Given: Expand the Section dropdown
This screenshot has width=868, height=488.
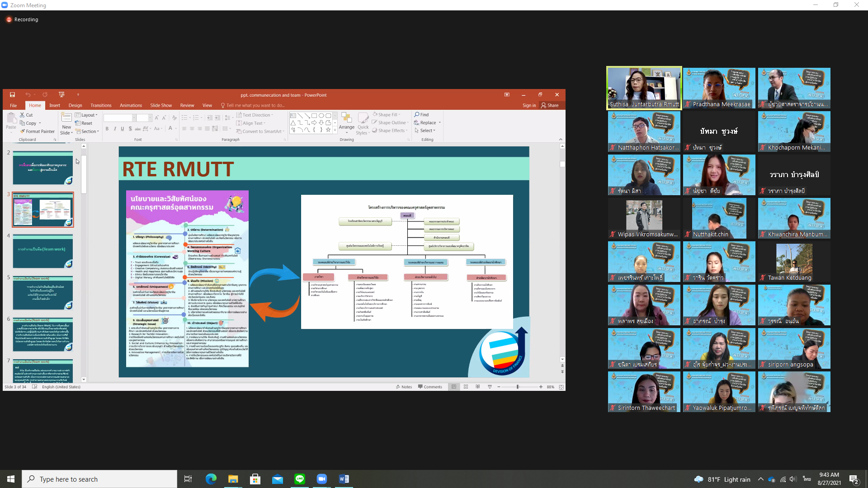Looking at the screenshot, I should click(87, 131).
